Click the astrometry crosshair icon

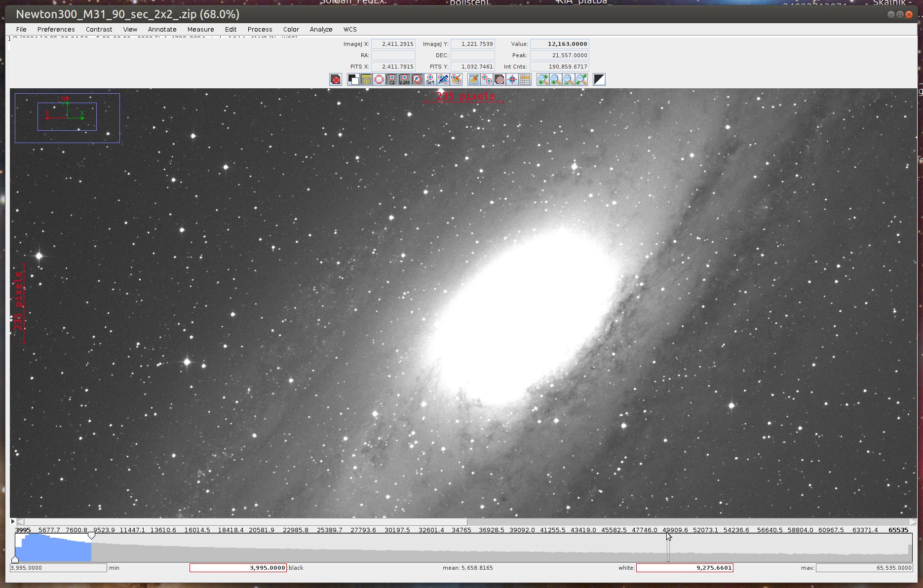tap(512, 79)
